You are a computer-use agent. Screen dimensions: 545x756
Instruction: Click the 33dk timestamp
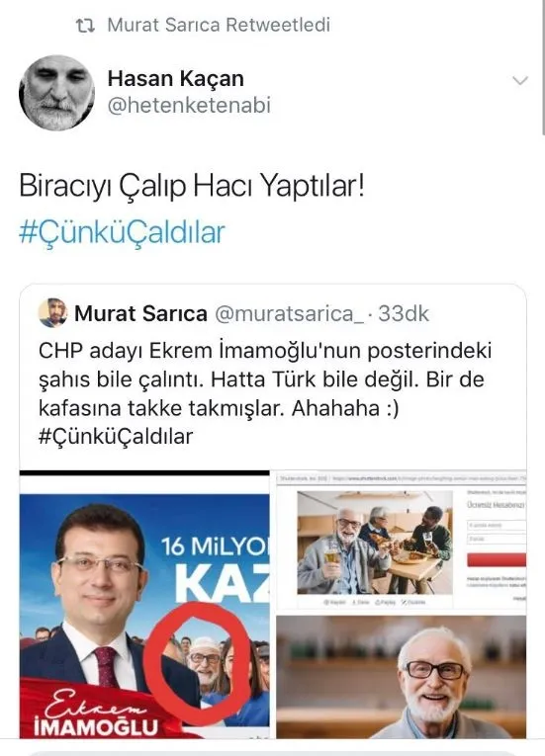point(404,313)
